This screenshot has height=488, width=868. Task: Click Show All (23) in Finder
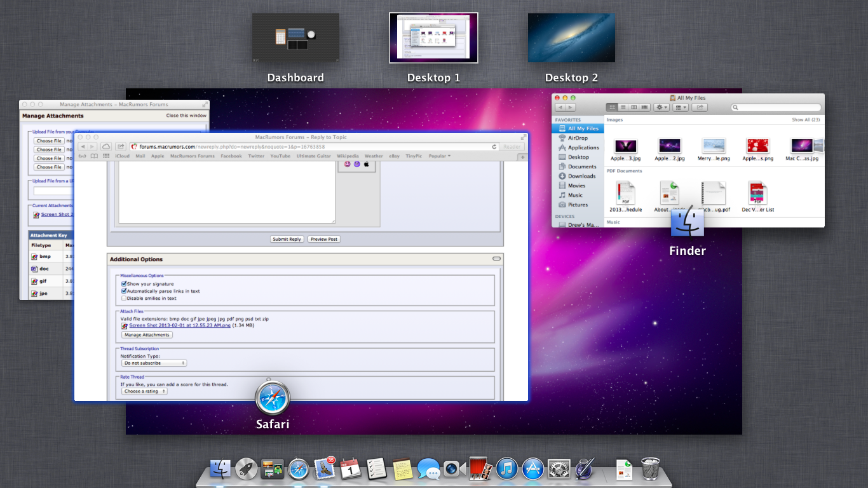806,119
